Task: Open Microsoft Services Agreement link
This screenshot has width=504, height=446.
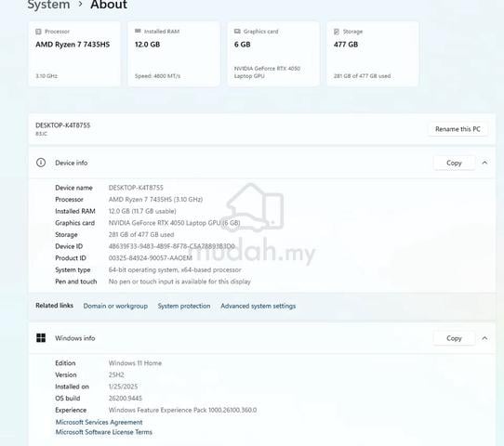Action: pos(99,422)
